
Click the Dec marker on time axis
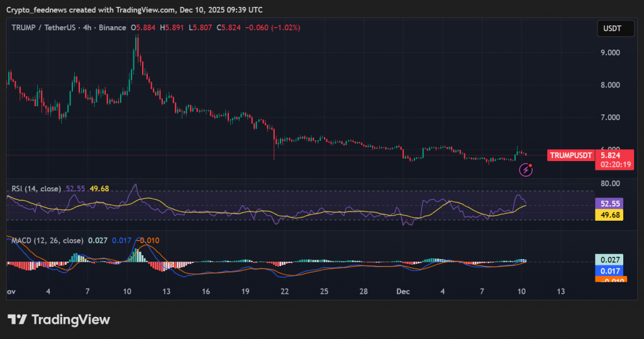coord(403,292)
